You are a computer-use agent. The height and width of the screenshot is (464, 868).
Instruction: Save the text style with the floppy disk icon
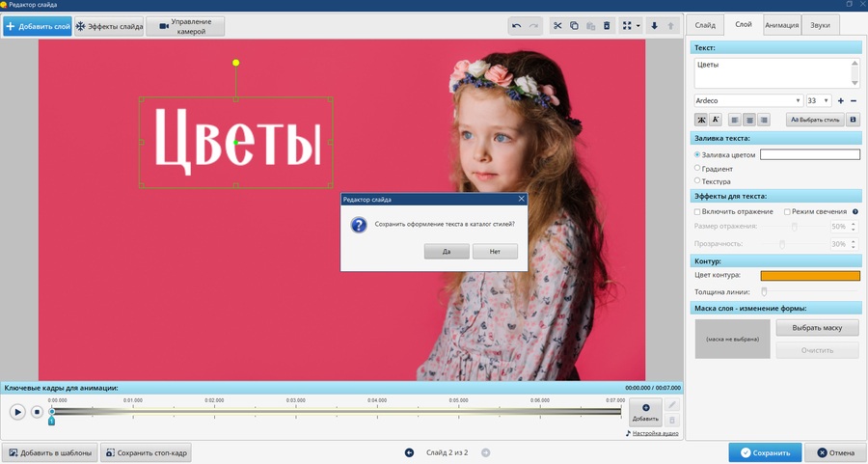point(853,120)
